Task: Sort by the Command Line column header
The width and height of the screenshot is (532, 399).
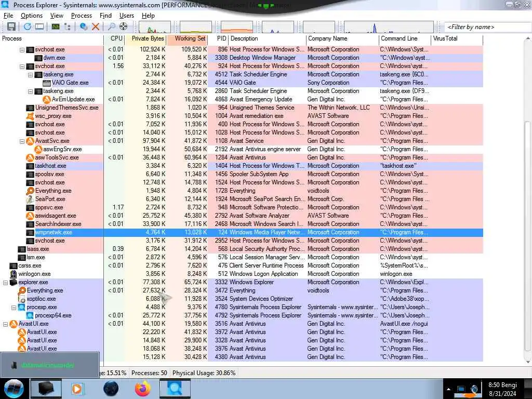Action: click(405, 38)
